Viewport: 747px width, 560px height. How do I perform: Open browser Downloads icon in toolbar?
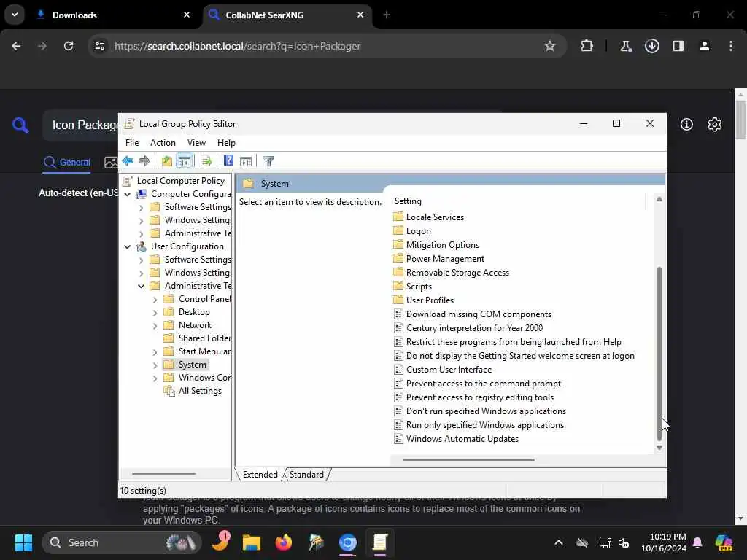tap(651, 46)
